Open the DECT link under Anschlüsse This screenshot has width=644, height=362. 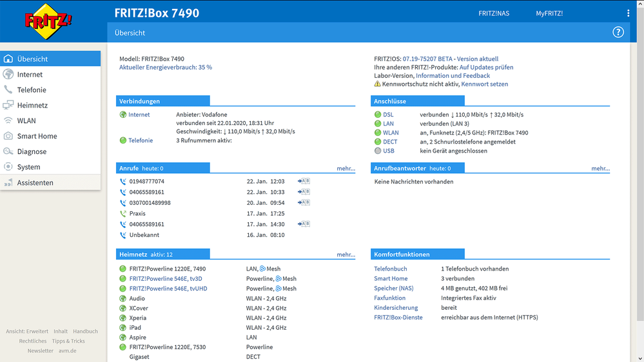click(x=390, y=142)
